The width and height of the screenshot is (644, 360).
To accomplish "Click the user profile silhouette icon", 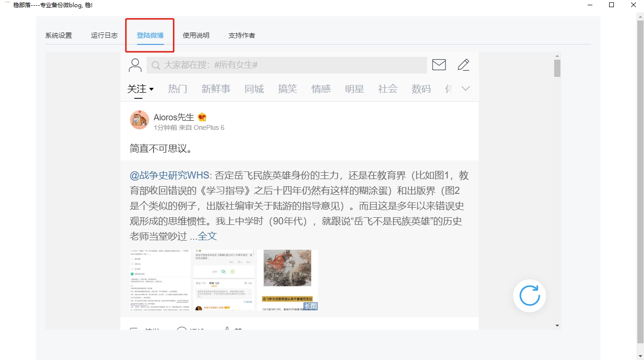I will 135,64.
